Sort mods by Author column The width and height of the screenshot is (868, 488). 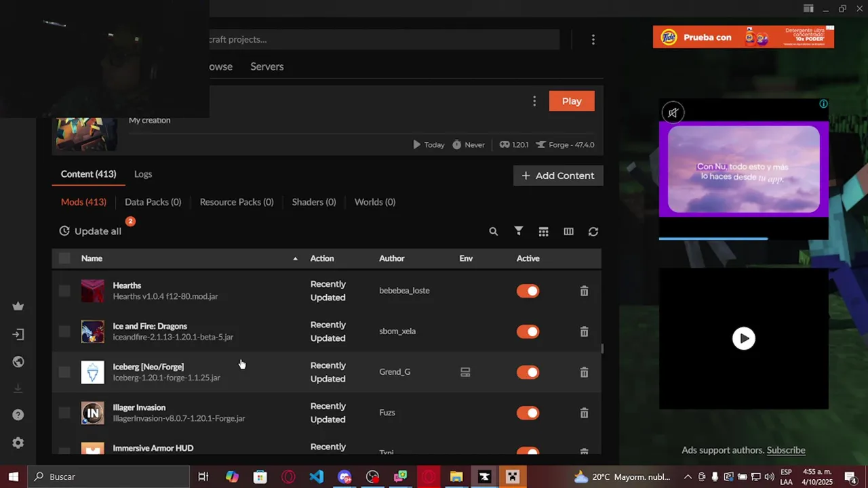pyautogui.click(x=392, y=258)
